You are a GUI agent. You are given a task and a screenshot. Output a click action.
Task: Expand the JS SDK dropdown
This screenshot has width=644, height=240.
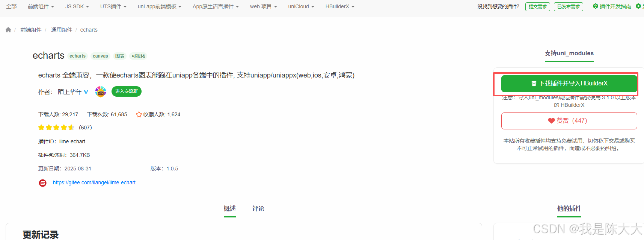(77, 6)
